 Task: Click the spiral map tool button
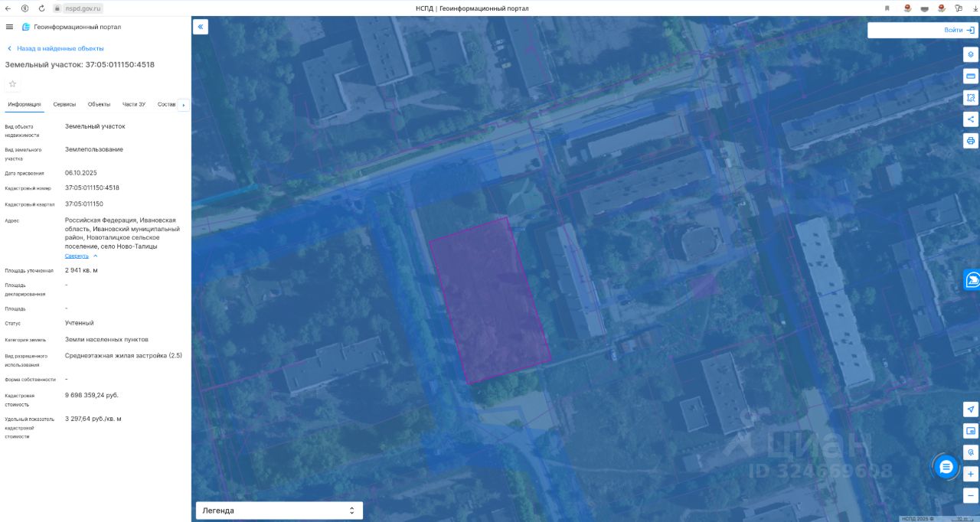click(971, 452)
